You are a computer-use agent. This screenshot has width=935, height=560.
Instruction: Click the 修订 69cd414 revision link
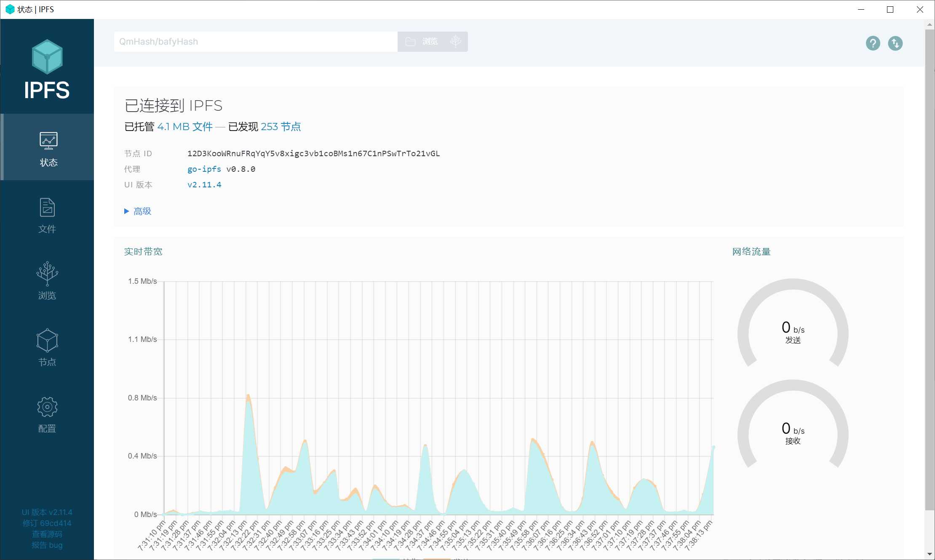47,523
